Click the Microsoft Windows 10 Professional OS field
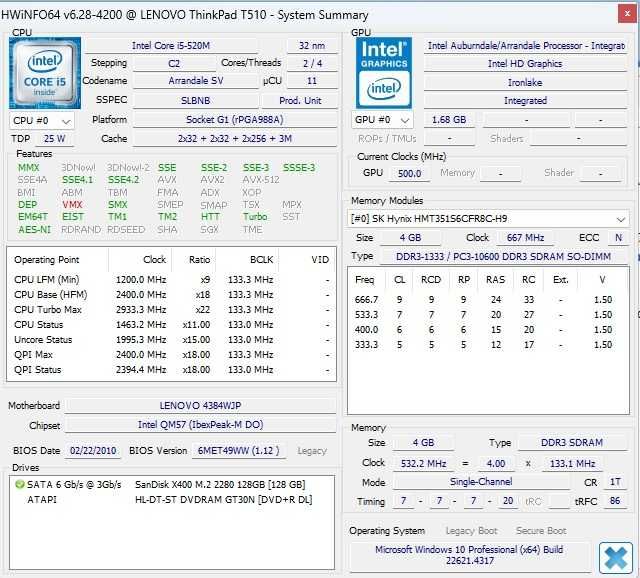 [x=469, y=555]
